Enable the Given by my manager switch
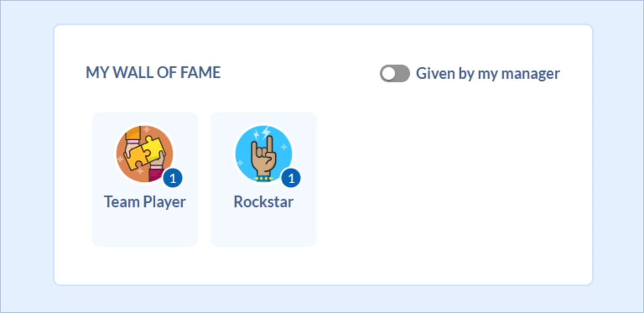This screenshot has width=644, height=313. [x=395, y=73]
